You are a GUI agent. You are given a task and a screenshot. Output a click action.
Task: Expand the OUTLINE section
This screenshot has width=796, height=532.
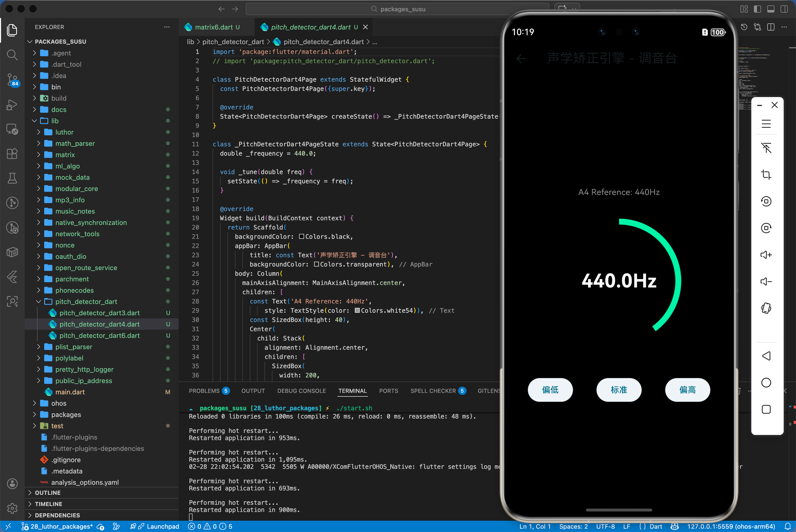(x=48, y=493)
